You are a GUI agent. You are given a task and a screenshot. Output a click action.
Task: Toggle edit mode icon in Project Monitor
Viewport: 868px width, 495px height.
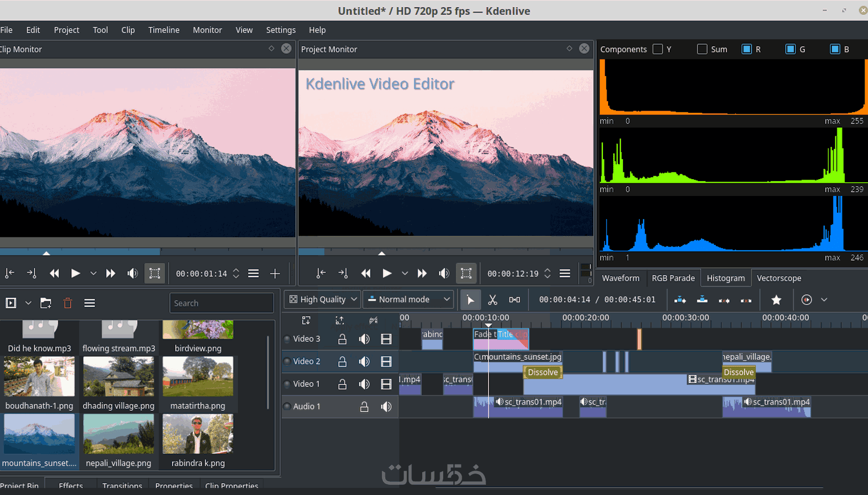coord(466,274)
